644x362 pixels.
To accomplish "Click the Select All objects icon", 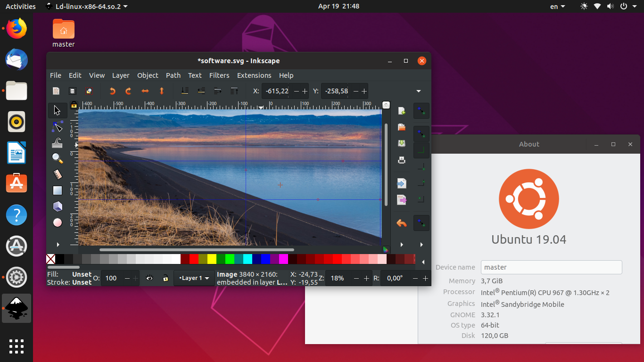I will [x=56, y=91].
